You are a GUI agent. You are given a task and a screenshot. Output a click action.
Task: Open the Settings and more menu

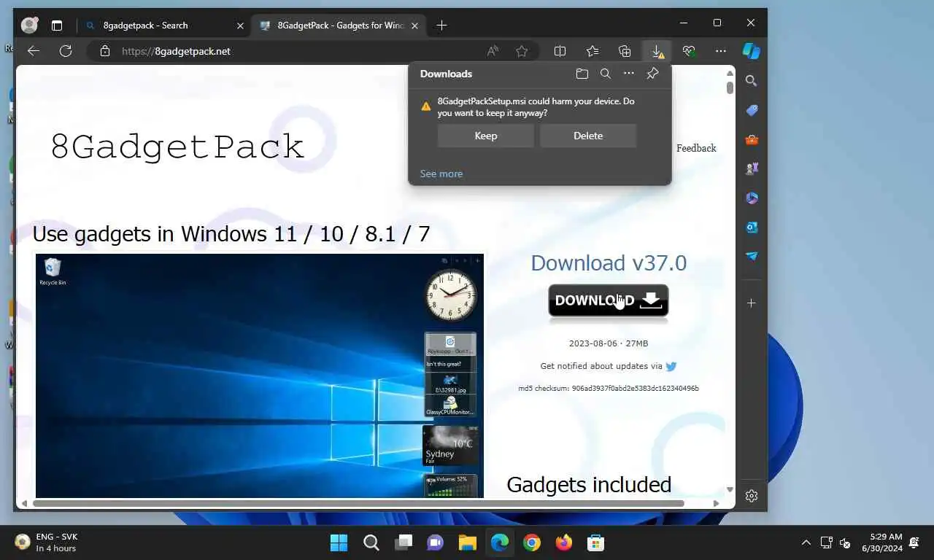(721, 51)
